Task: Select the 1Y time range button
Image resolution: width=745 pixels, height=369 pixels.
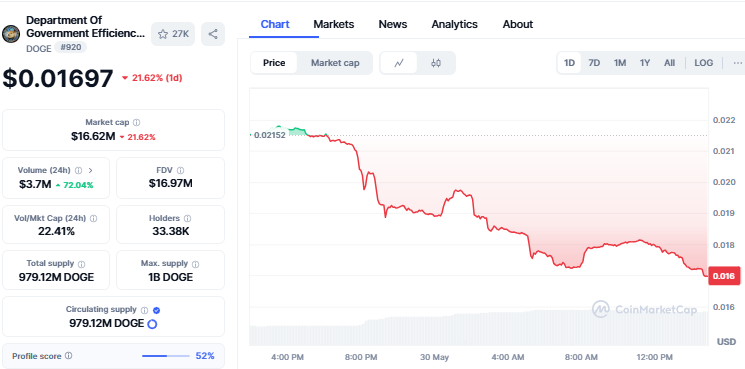Action: point(644,63)
